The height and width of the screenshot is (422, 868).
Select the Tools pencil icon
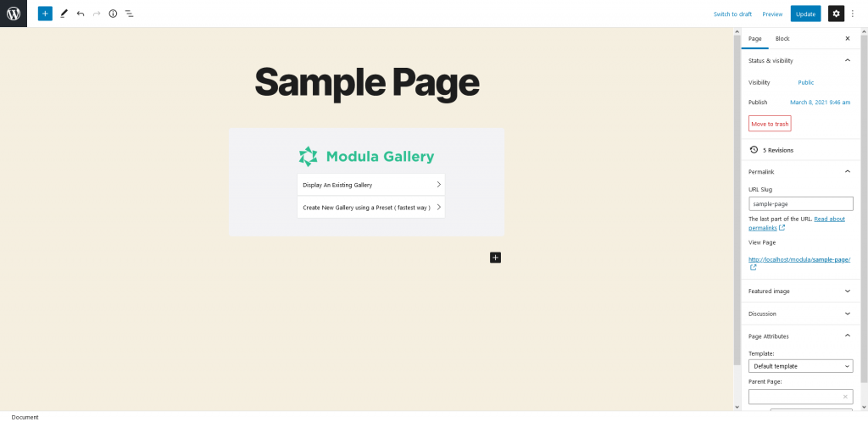(x=64, y=14)
